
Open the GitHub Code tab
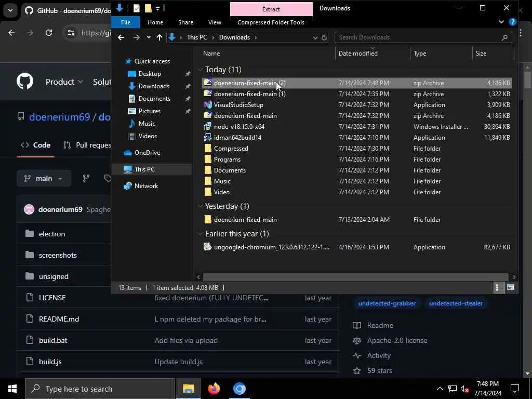[x=36, y=145]
